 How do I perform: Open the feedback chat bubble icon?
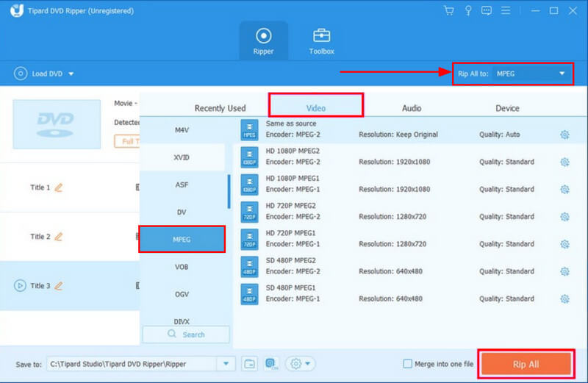[485, 10]
